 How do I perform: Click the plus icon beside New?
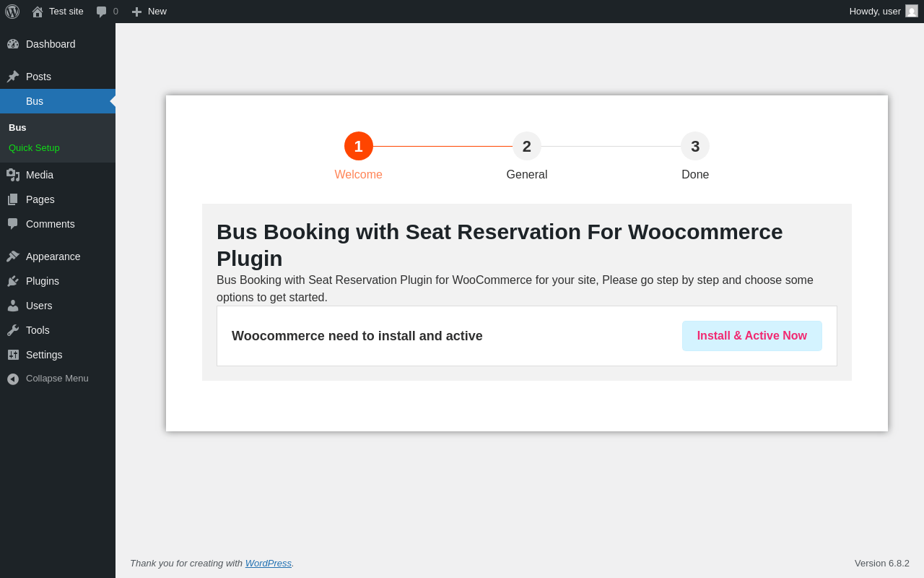tap(136, 12)
